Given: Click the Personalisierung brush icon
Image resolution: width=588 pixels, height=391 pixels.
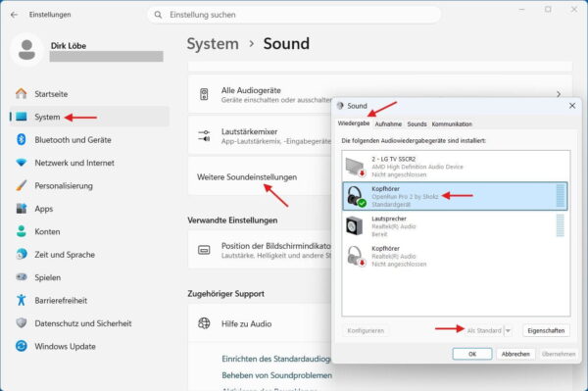Looking at the screenshot, I should point(22,185).
